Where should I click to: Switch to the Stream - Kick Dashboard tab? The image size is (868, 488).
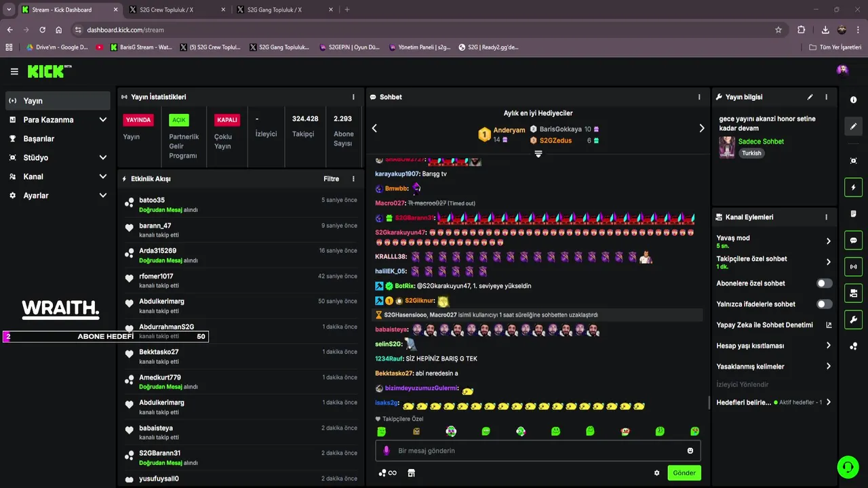pos(68,9)
